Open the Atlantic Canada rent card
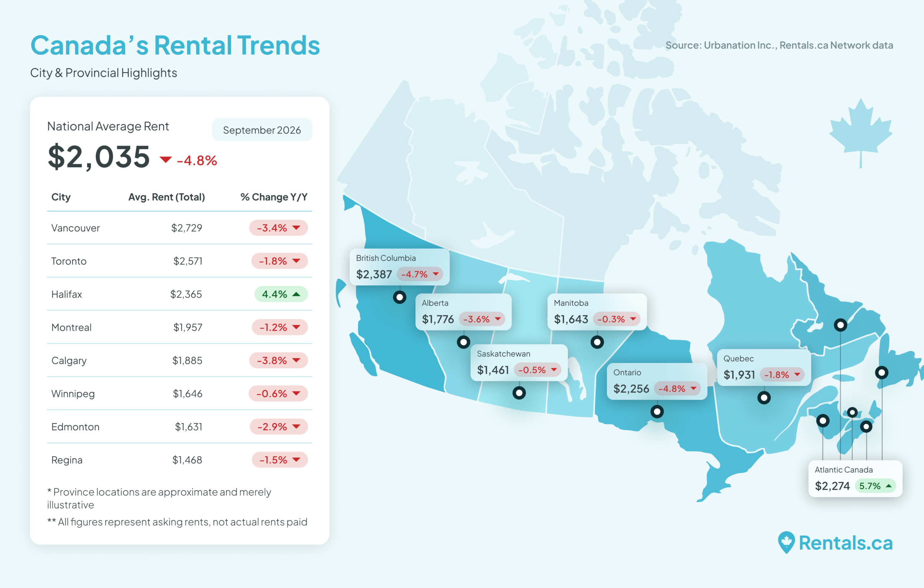The width and height of the screenshot is (924, 588). 855,478
